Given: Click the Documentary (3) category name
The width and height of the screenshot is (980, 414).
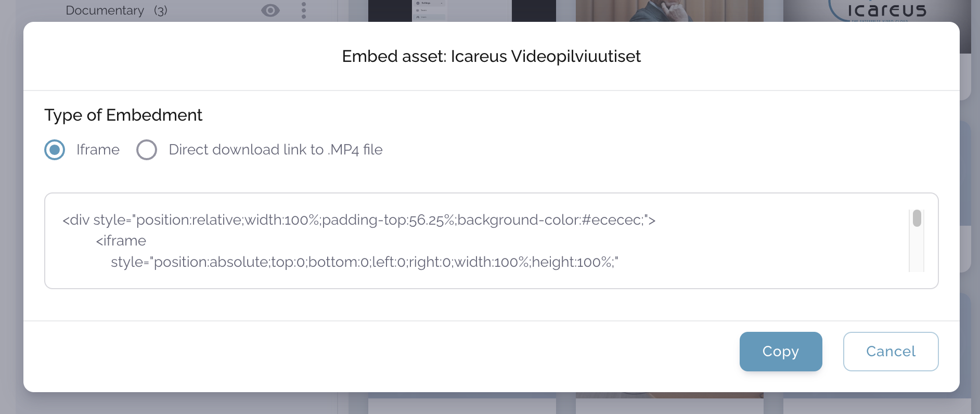Looking at the screenshot, I should click(105, 10).
